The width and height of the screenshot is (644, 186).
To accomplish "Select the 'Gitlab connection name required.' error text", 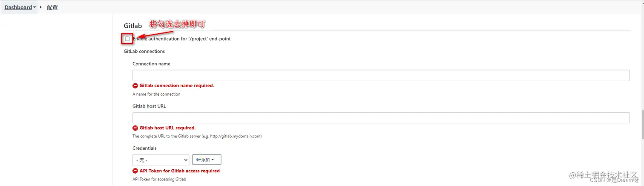I will click(x=177, y=86).
